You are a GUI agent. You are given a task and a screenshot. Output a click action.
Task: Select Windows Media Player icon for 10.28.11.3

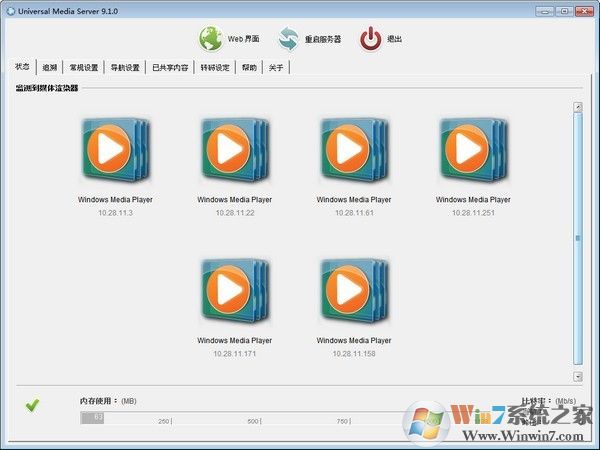116,150
